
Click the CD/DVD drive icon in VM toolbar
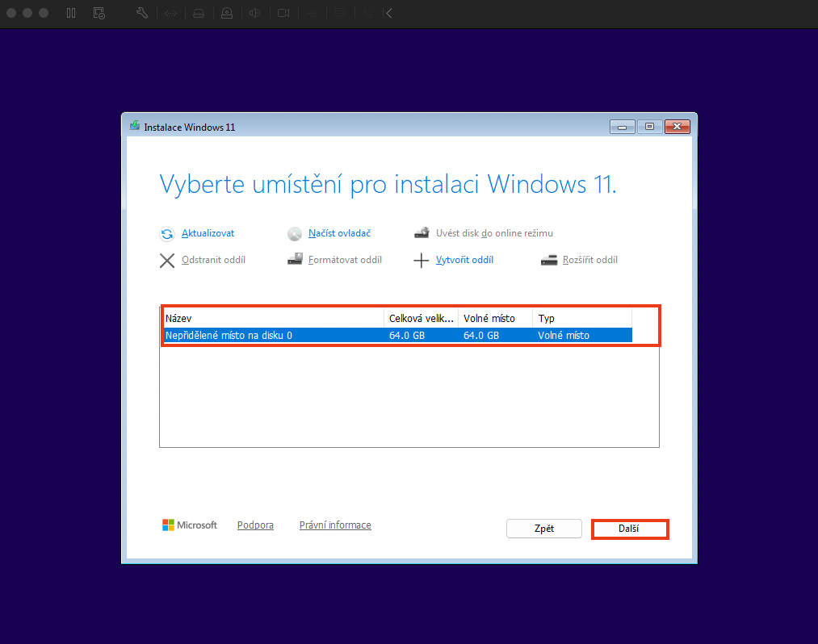click(227, 13)
